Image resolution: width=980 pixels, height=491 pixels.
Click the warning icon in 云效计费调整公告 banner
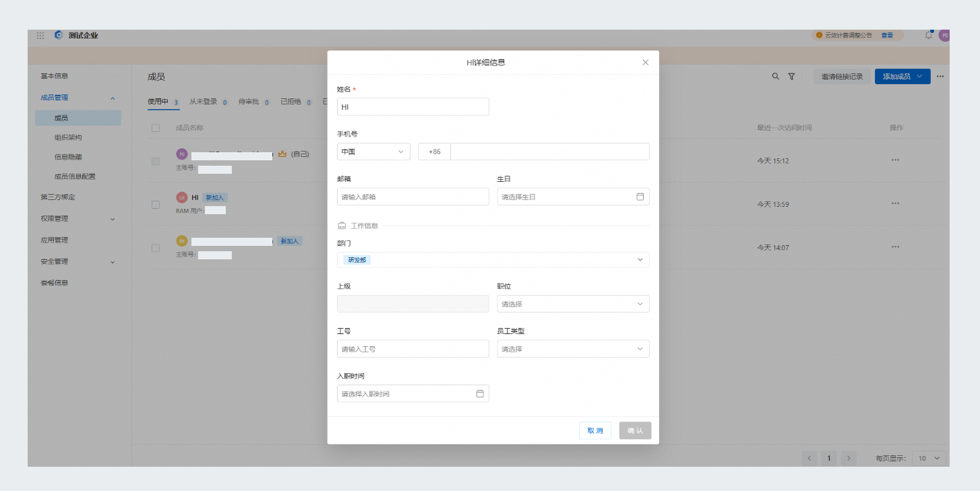[819, 35]
